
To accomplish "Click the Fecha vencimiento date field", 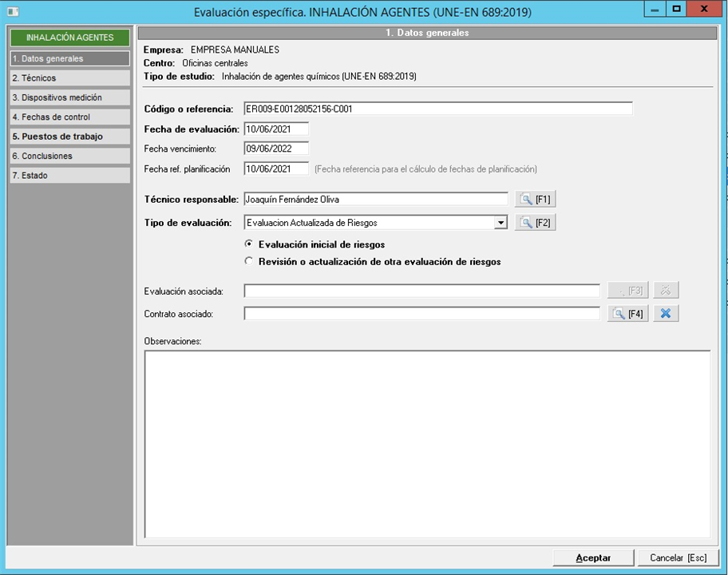I will (x=275, y=149).
